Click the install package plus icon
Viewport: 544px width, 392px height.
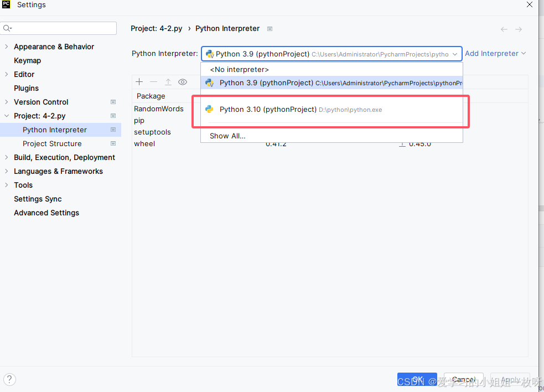[x=139, y=82]
